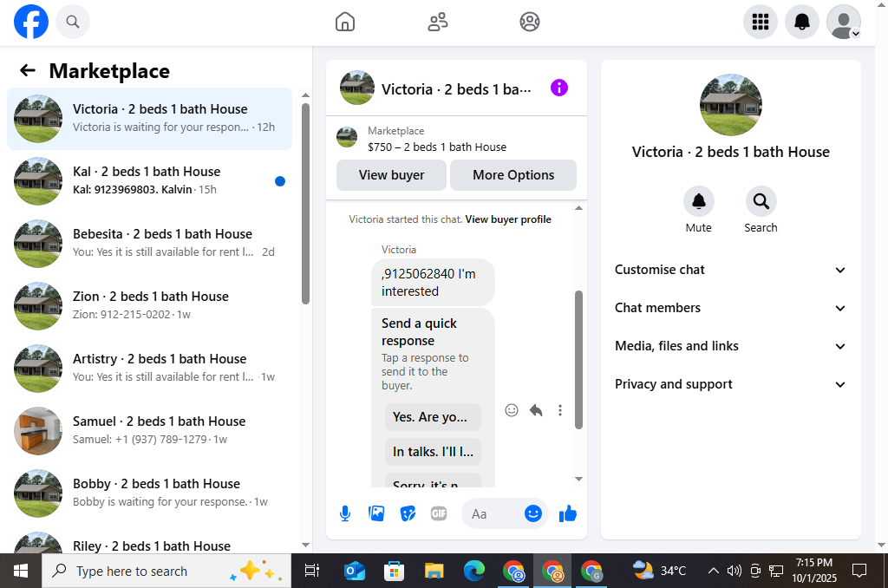
Task: Open the Artistry conversation
Action: coord(149,369)
